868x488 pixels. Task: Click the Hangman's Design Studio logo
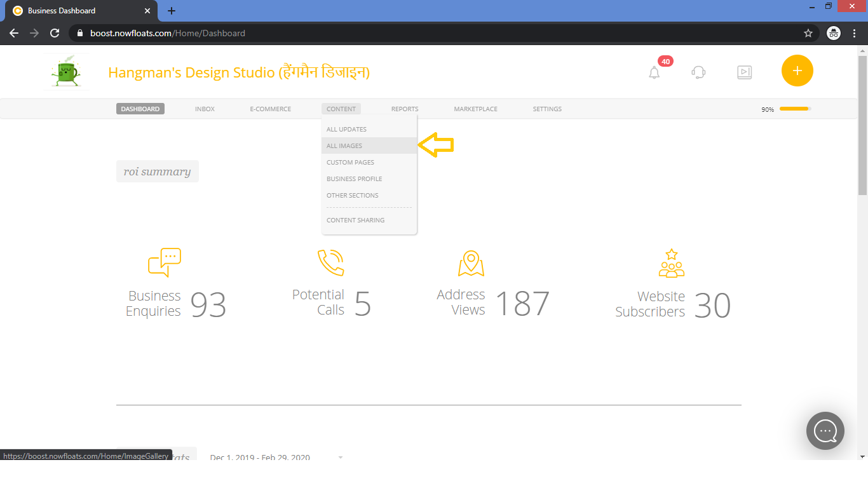click(x=66, y=71)
